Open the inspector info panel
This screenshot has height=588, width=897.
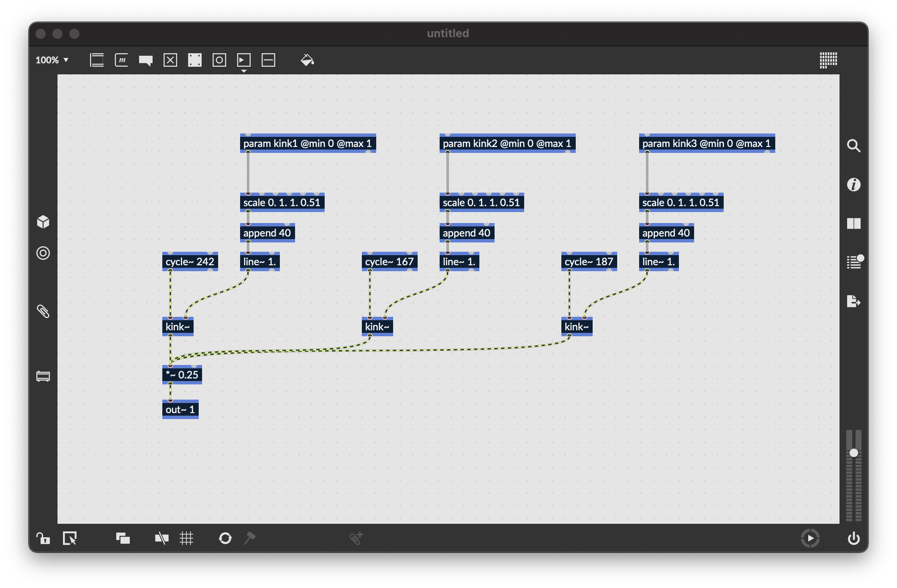pyautogui.click(x=853, y=185)
